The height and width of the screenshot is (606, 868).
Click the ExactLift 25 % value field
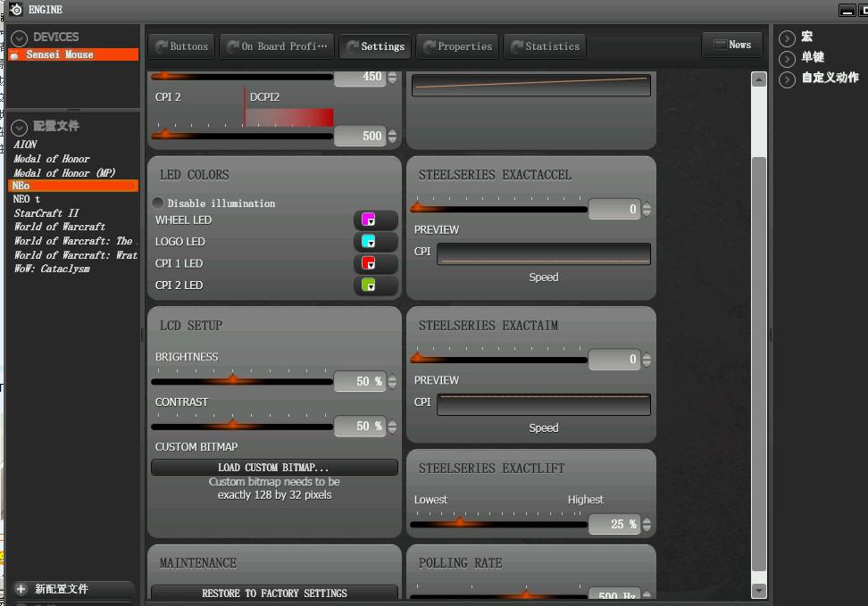(x=614, y=524)
